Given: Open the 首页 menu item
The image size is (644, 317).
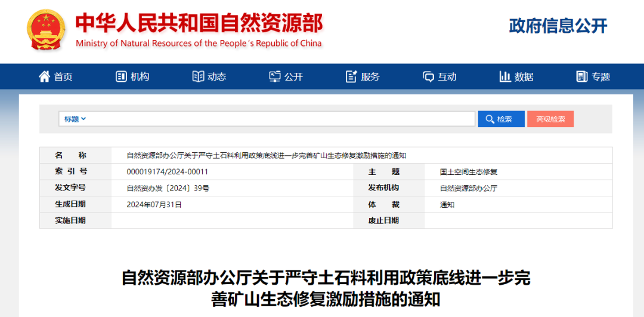Looking at the screenshot, I should 63,77.
